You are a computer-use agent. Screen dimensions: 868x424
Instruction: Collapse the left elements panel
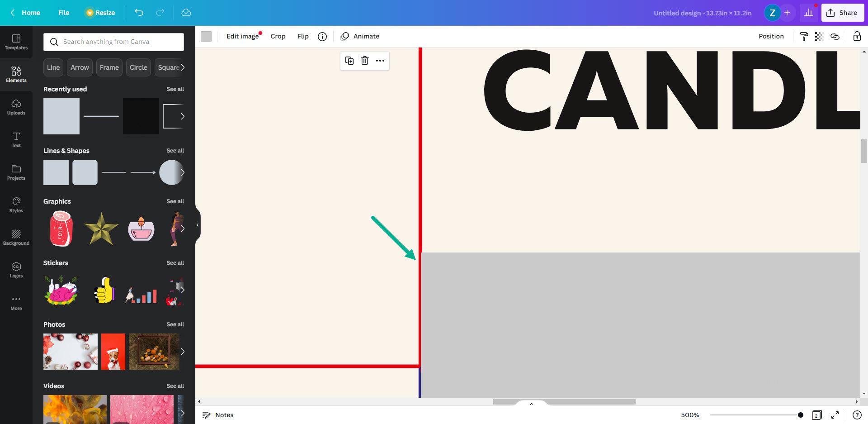pyautogui.click(x=197, y=225)
